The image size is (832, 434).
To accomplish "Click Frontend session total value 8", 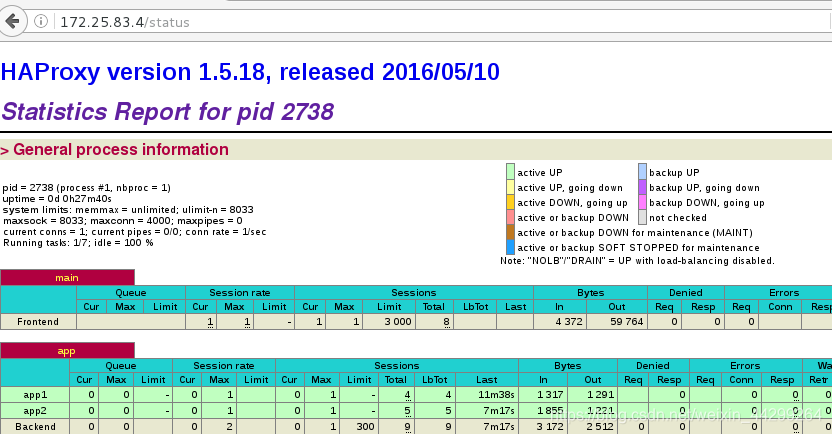I will pyautogui.click(x=446, y=322).
